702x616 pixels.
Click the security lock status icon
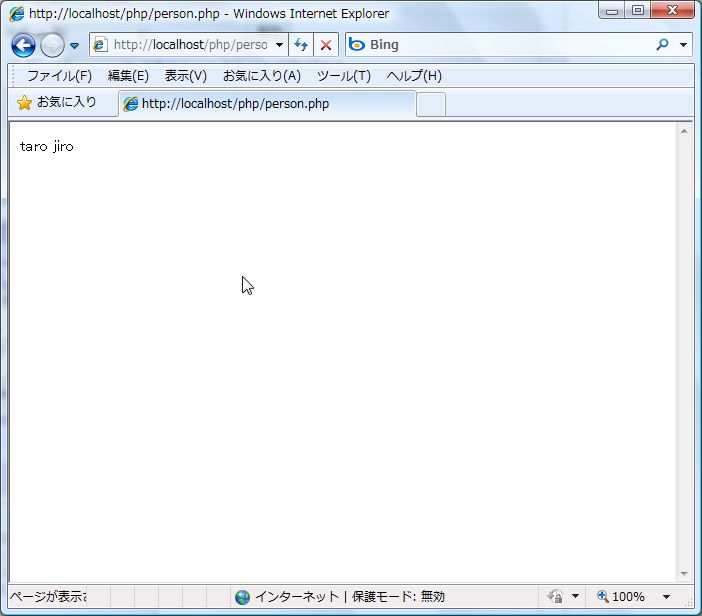pyautogui.click(x=555, y=596)
